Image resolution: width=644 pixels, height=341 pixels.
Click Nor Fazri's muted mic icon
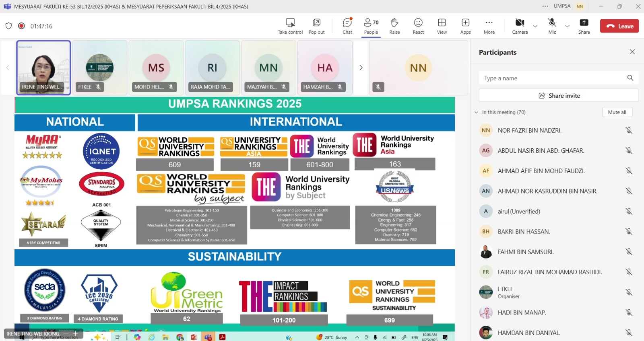pyautogui.click(x=629, y=130)
